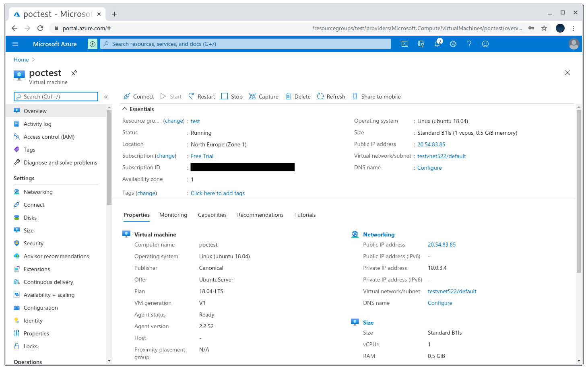Click the preview features icon beside Microsoft Azure
Viewport: 588px width, 370px height.
93,44
